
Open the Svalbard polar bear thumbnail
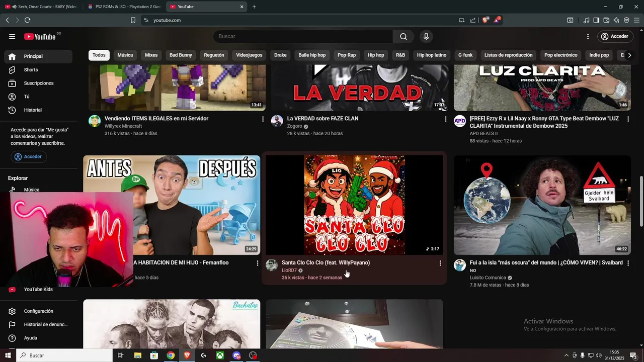[x=542, y=205]
